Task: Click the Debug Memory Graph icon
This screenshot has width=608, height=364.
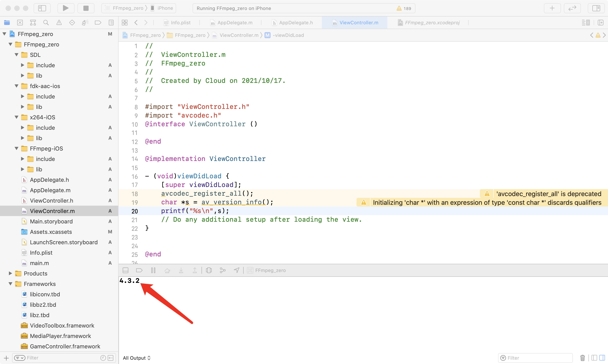Action: click(x=223, y=270)
